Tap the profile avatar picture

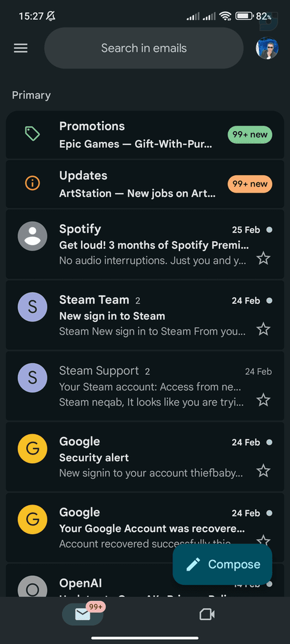(x=267, y=48)
